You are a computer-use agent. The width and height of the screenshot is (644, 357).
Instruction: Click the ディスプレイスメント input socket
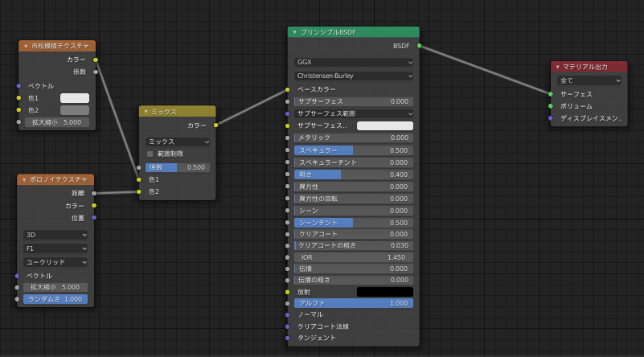[551, 118]
